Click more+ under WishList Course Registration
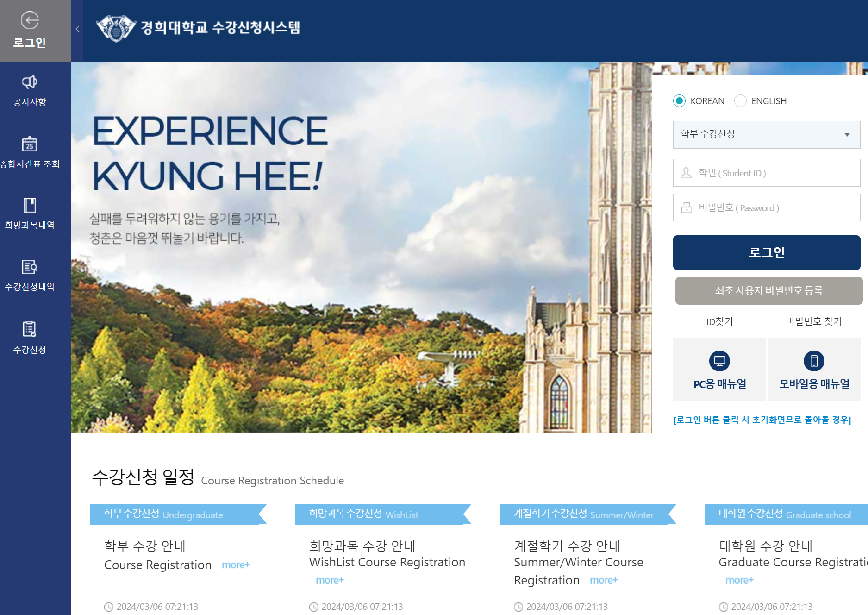The image size is (868, 615). (330, 580)
